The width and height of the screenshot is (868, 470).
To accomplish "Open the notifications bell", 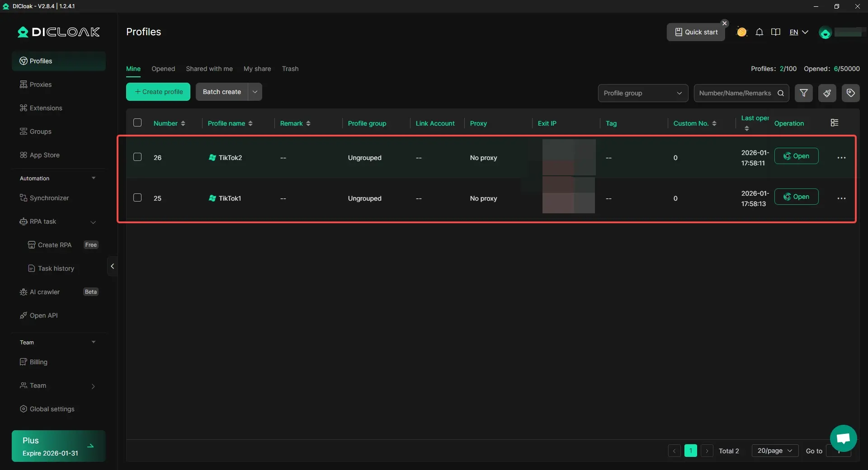I will [759, 32].
